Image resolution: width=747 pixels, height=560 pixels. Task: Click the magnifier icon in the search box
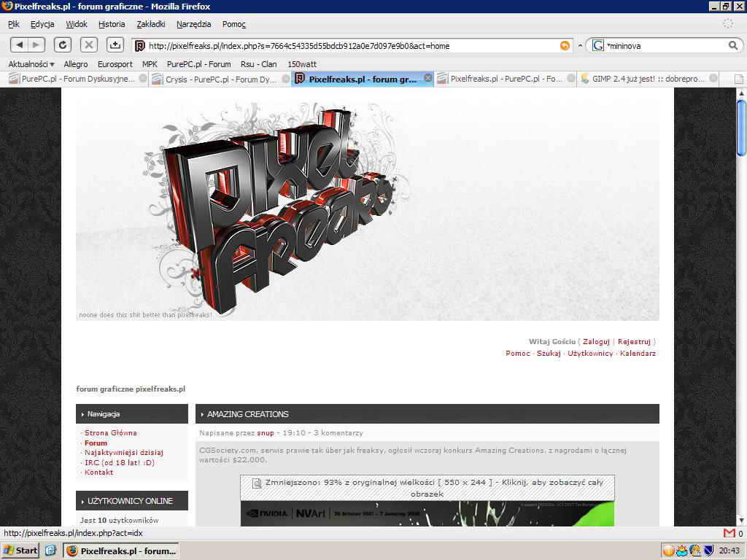[x=733, y=46]
